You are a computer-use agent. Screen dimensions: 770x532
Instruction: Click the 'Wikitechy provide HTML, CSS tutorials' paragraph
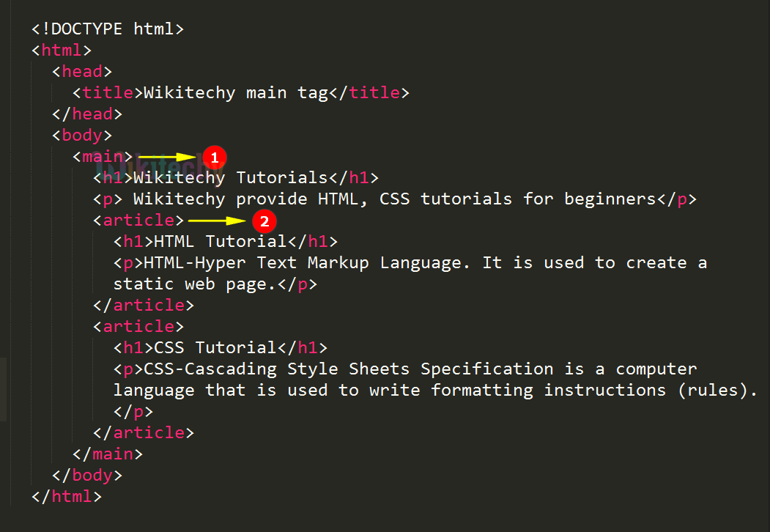[394, 199]
